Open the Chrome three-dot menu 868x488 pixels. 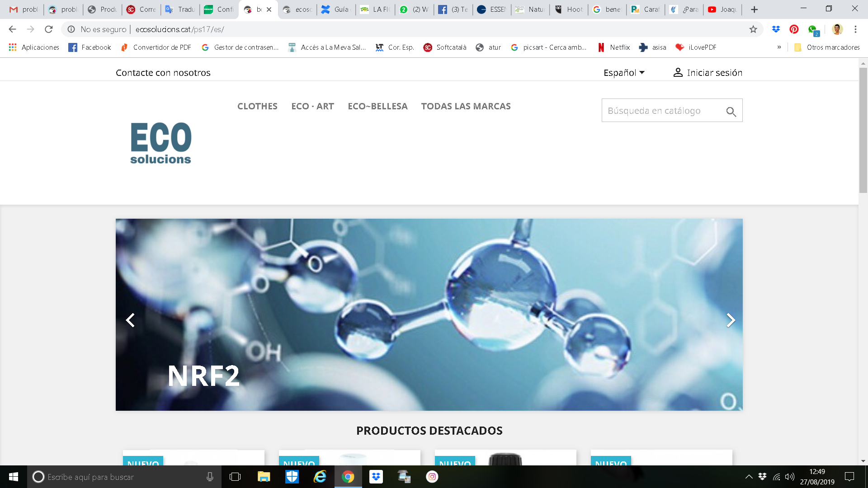tap(855, 29)
